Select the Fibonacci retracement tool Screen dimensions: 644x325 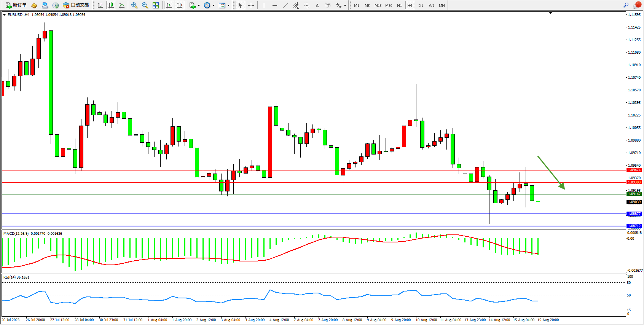click(x=306, y=5)
